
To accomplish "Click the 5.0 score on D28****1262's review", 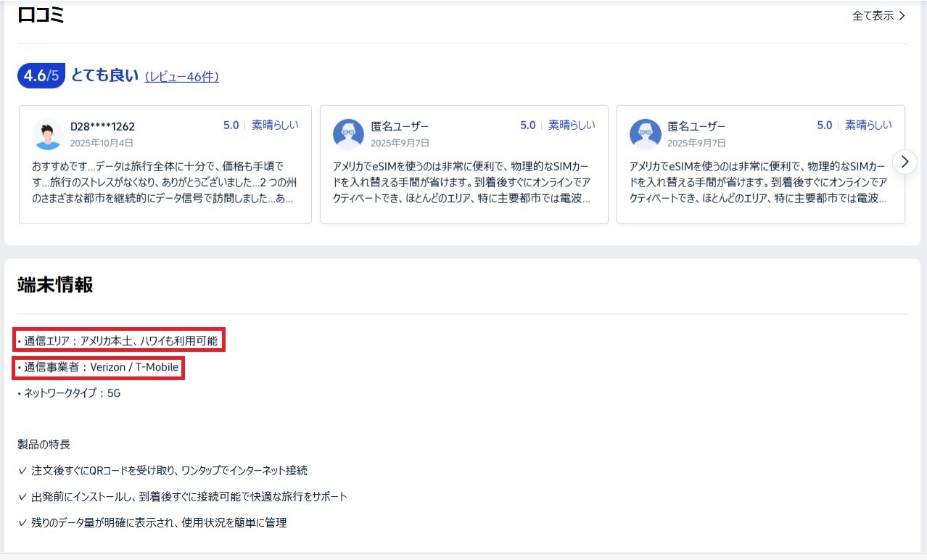I will click(x=231, y=125).
